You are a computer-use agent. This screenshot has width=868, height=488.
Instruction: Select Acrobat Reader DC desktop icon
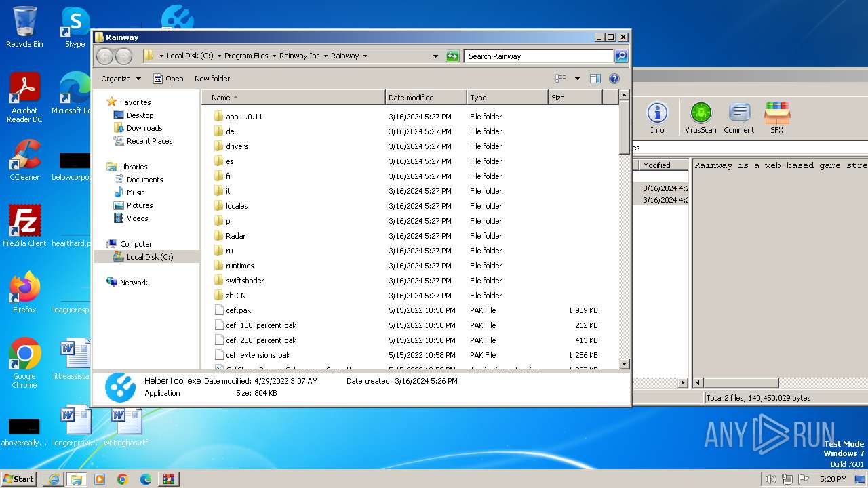pyautogui.click(x=24, y=98)
